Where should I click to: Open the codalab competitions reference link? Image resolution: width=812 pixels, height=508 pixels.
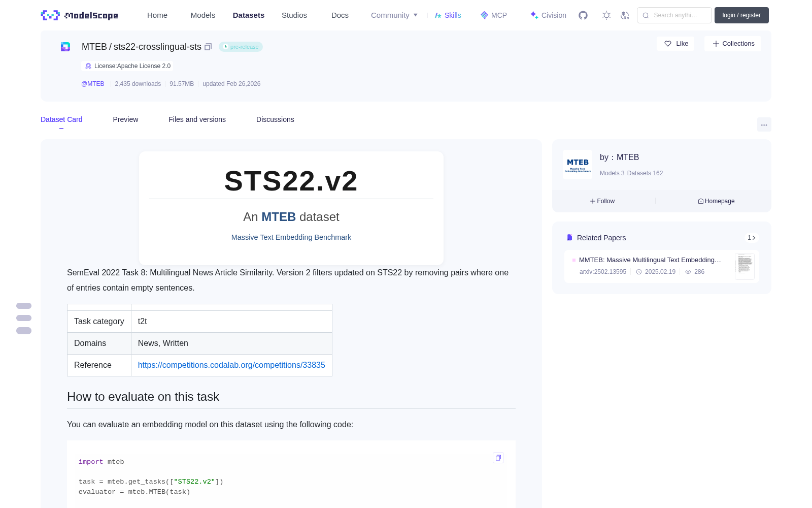[x=231, y=365]
